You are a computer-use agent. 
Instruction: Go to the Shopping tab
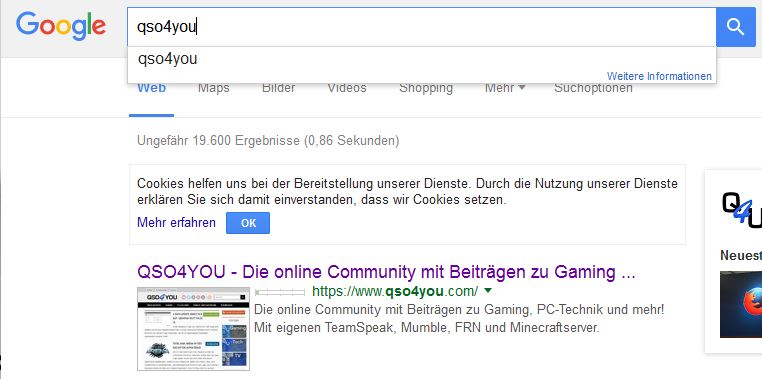click(426, 88)
